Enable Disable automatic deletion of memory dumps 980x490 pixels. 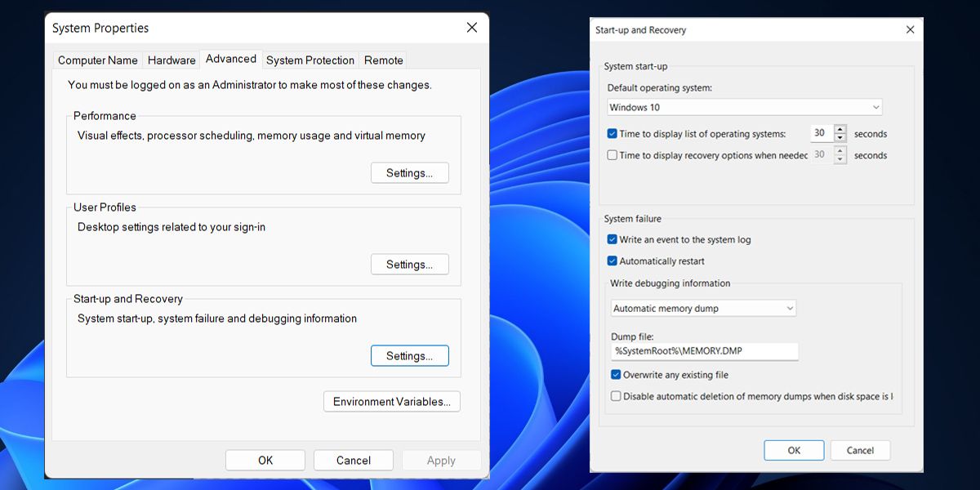pos(616,396)
